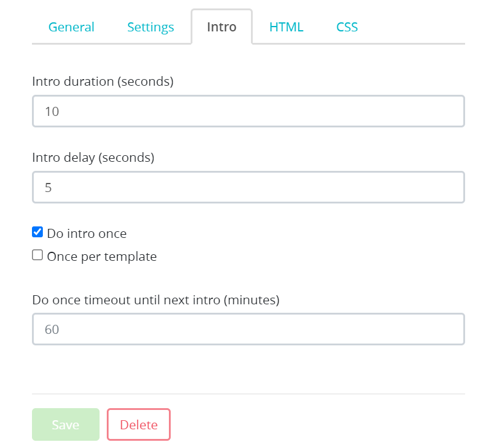485x448 pixels.
Task: Click the "Intro delay (seconds)" label
Action: (x=93, y=158)
